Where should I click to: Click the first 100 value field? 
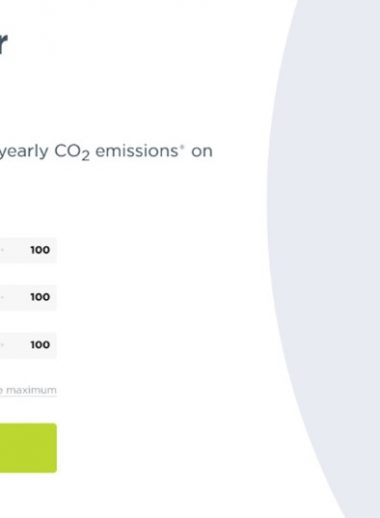point(28,250)
